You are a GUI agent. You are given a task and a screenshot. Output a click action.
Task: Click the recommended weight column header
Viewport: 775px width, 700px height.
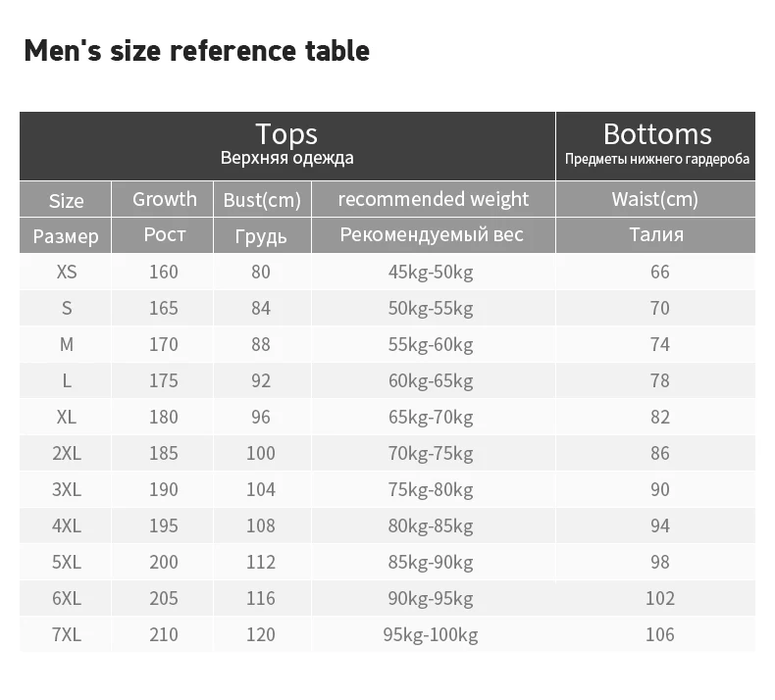pyautogui.click(x=434, y=200)
